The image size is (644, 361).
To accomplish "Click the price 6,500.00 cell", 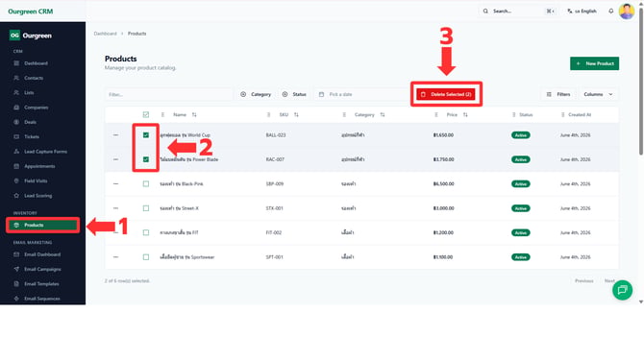I will coord(443,183).
